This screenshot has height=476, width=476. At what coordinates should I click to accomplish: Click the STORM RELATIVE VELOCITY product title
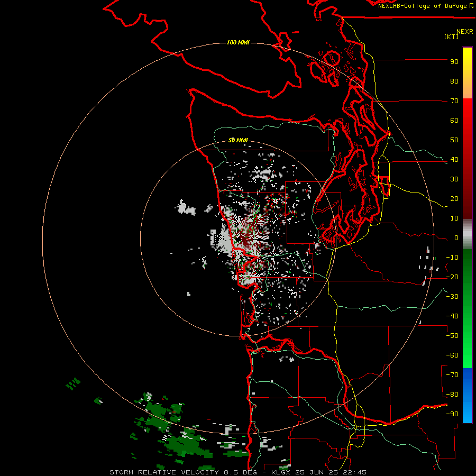(164, 472)
